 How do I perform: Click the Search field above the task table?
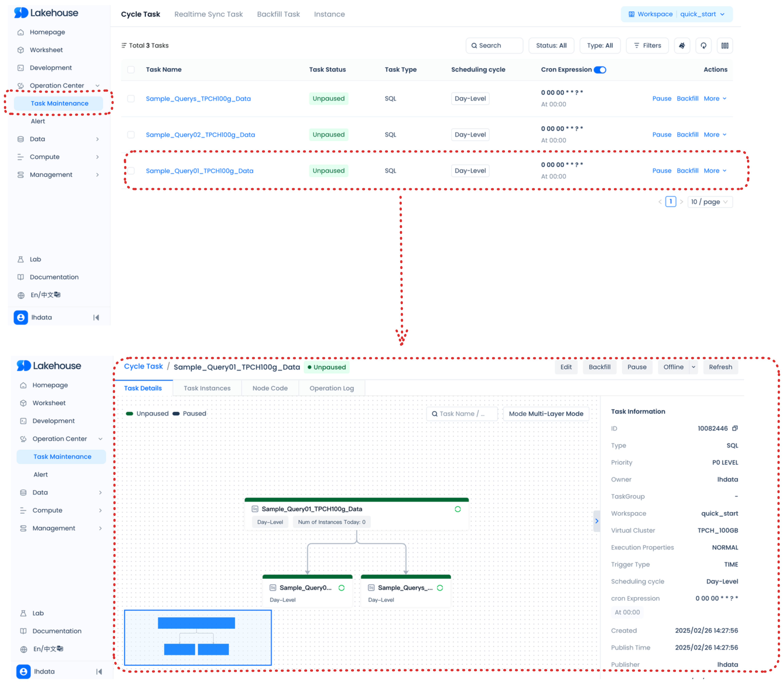tap(494, 45)
